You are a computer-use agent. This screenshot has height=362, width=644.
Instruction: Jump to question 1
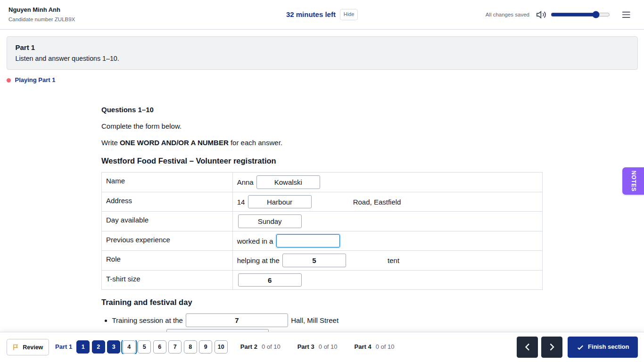[x=83, y=347]
